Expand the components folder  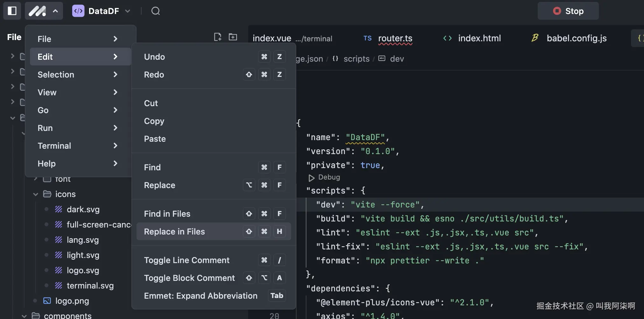24,316
